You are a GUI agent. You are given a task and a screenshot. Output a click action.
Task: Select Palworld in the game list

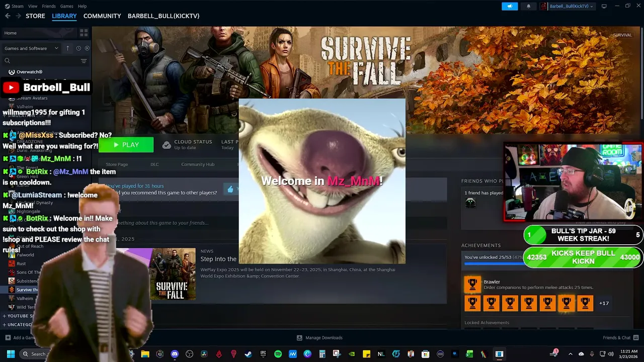tap(25, 255)
